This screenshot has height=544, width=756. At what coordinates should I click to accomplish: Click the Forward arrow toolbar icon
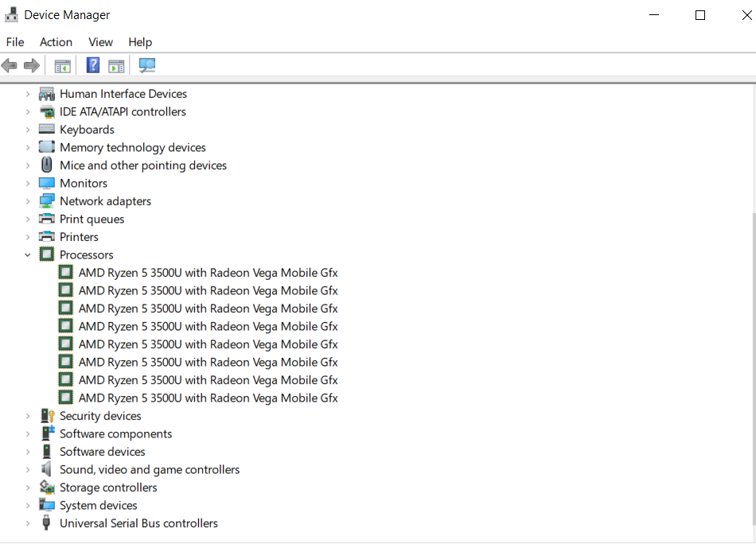pyautogui.click(x=32, y=65)
